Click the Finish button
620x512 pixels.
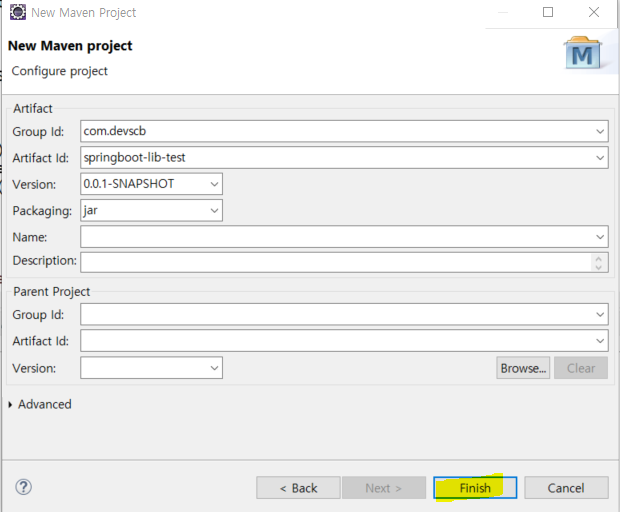475,487
